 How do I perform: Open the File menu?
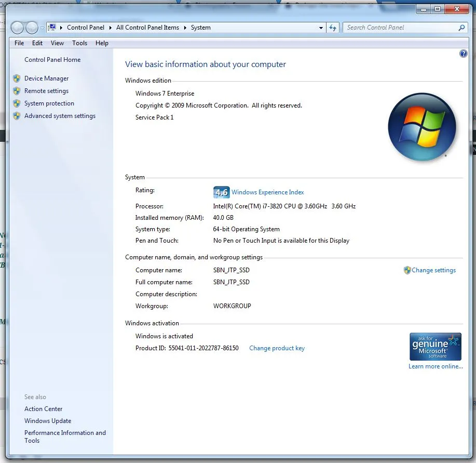[19, 43]
